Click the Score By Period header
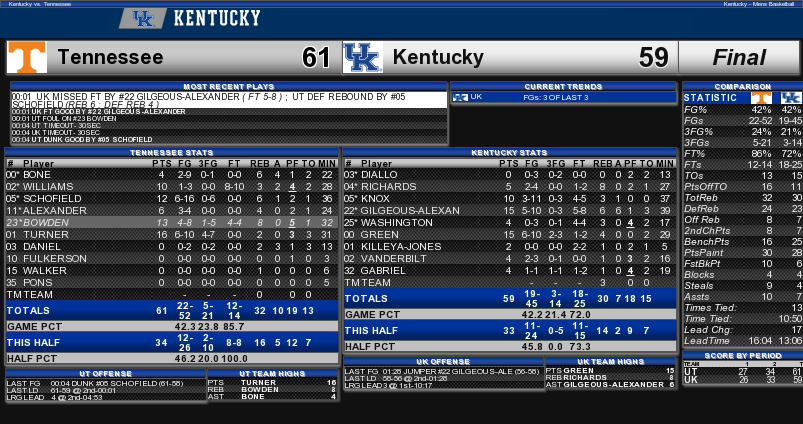 pos(741,355)
